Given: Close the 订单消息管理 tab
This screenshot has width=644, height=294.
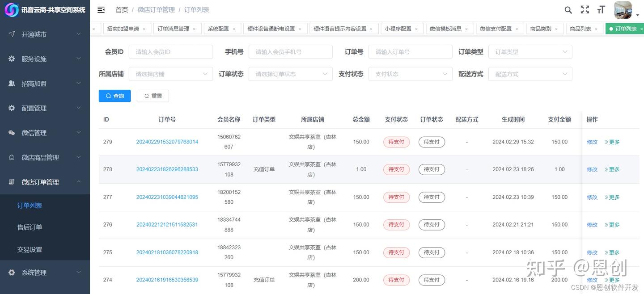Looking at the screenshot, I should 194,29.
